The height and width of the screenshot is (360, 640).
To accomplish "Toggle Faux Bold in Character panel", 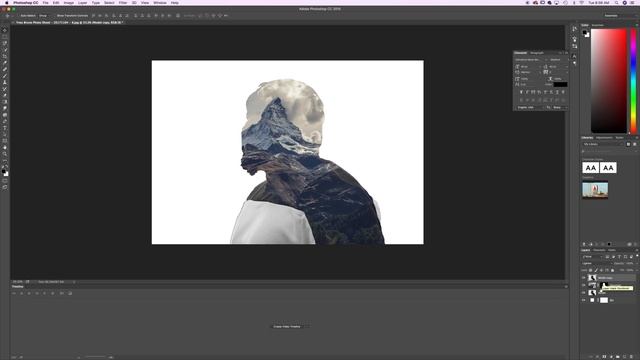I will (x=521, y=92).
